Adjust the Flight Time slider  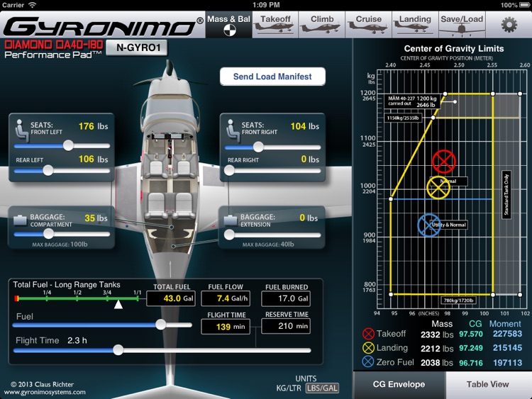tap(118, 350)
